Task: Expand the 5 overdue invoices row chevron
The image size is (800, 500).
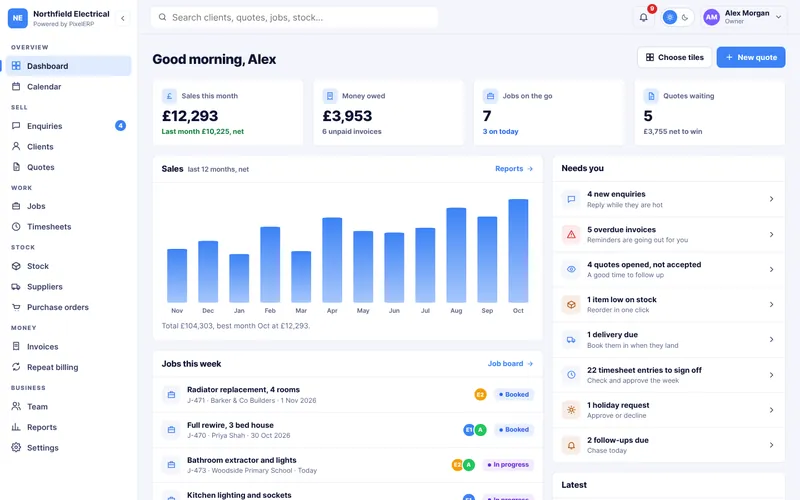Action: (x=771, y=235)
